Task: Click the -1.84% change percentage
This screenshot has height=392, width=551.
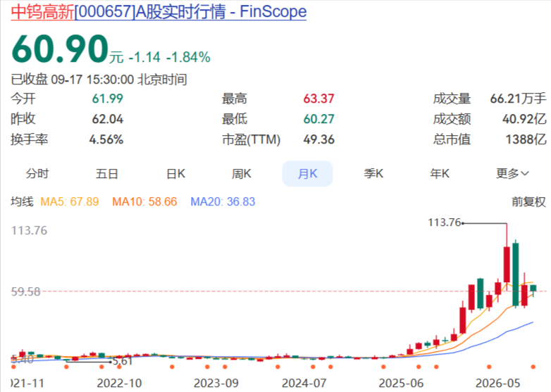Action: click(188, 57)
